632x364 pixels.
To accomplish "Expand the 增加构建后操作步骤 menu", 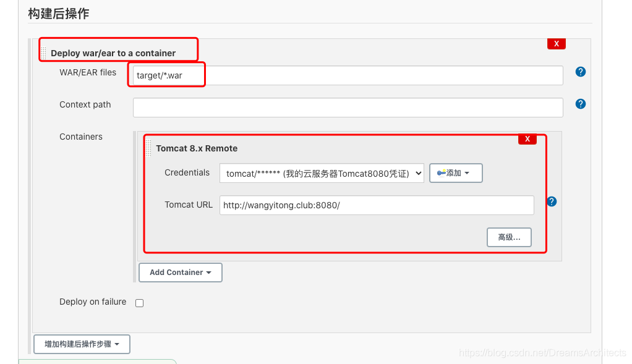I will 82,344.
